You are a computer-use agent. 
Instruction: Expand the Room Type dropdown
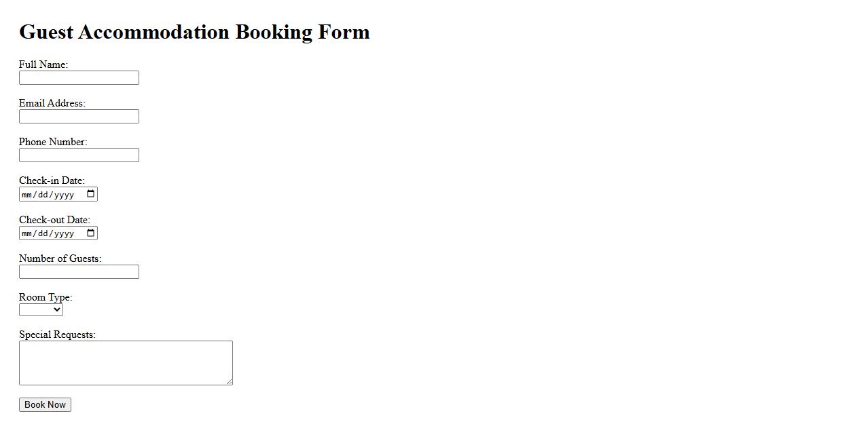click(x=41, y=310)
